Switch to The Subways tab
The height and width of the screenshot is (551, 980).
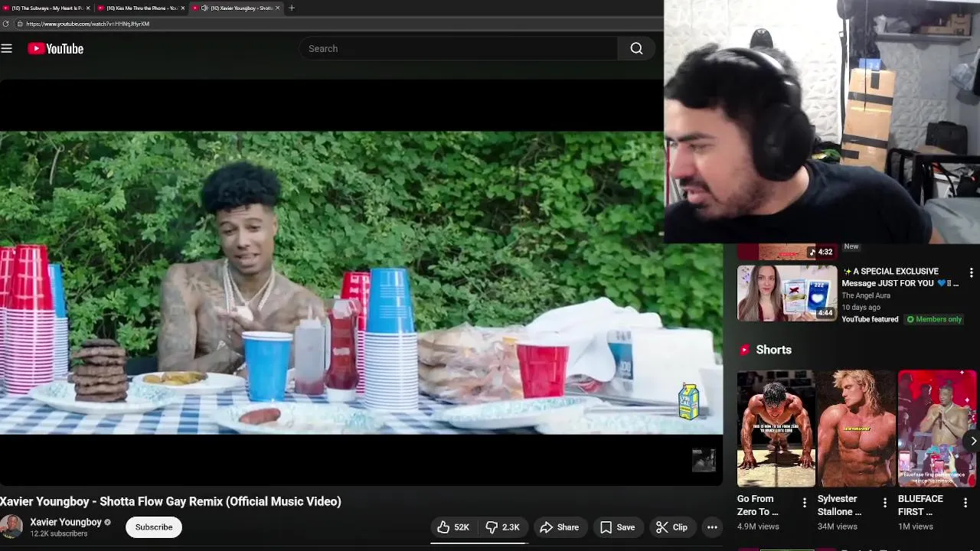click(47, 8)
